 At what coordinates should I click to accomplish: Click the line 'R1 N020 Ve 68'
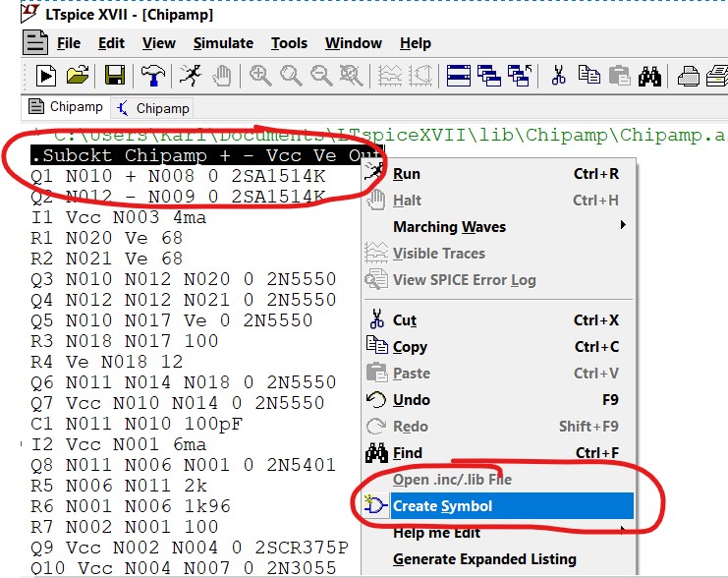pyautogui.click(x=107, y=238)
